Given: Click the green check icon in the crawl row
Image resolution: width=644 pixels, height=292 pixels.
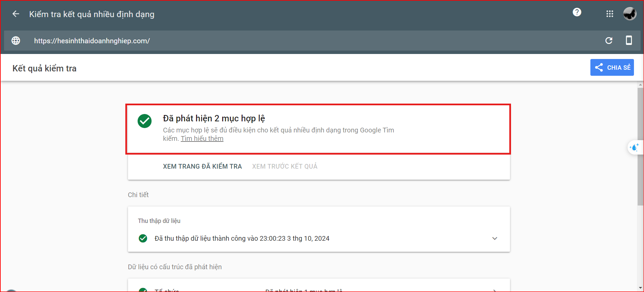Looking at the screenshot, I should [x=143, y=238].
